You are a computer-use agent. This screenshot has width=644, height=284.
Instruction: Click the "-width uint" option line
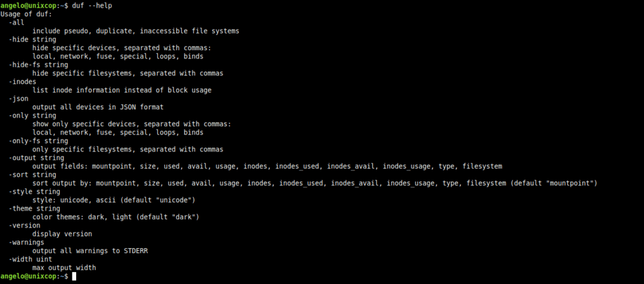pyautogui.click(x=30, y=259)
